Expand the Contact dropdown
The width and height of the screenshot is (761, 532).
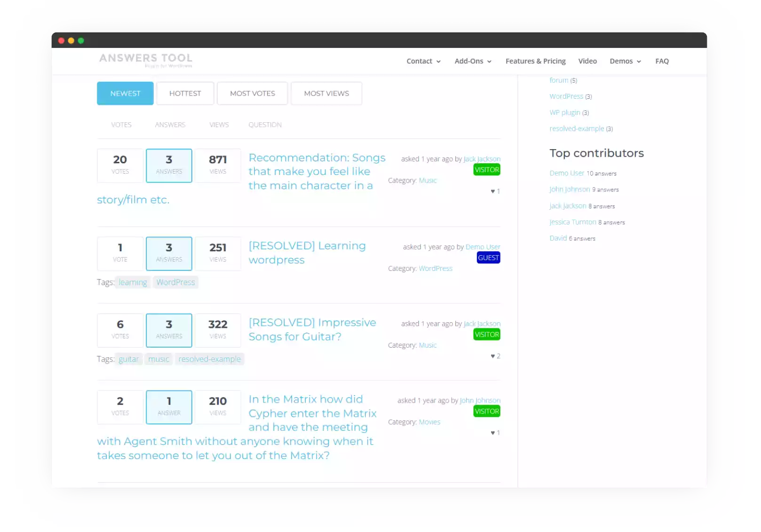(423, 61)
